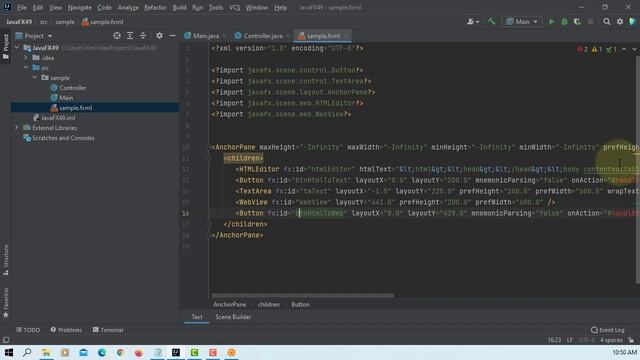Toggle the Favorites side panel
The image size is (640, 360).
pyautogui.click(x=6, y=303)
